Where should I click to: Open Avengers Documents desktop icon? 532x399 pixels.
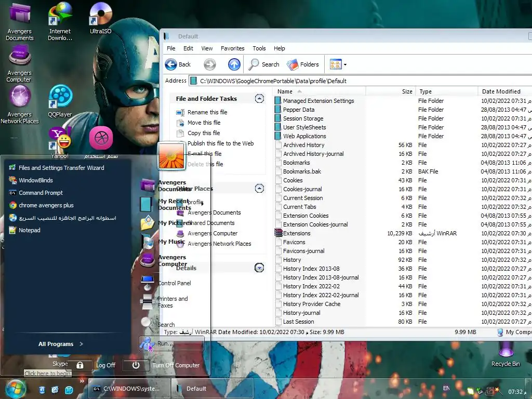click(x=20, y=21)
